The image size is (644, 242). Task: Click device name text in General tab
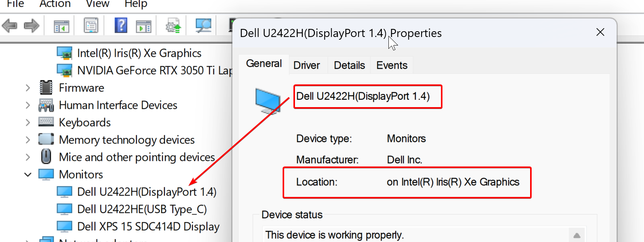(363, 96)
